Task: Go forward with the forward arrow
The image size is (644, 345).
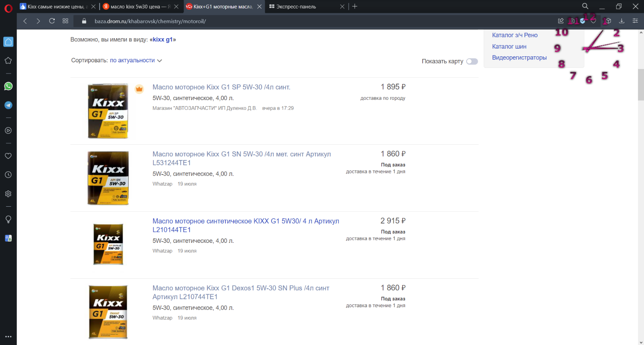Action: (x=38, y=21)
